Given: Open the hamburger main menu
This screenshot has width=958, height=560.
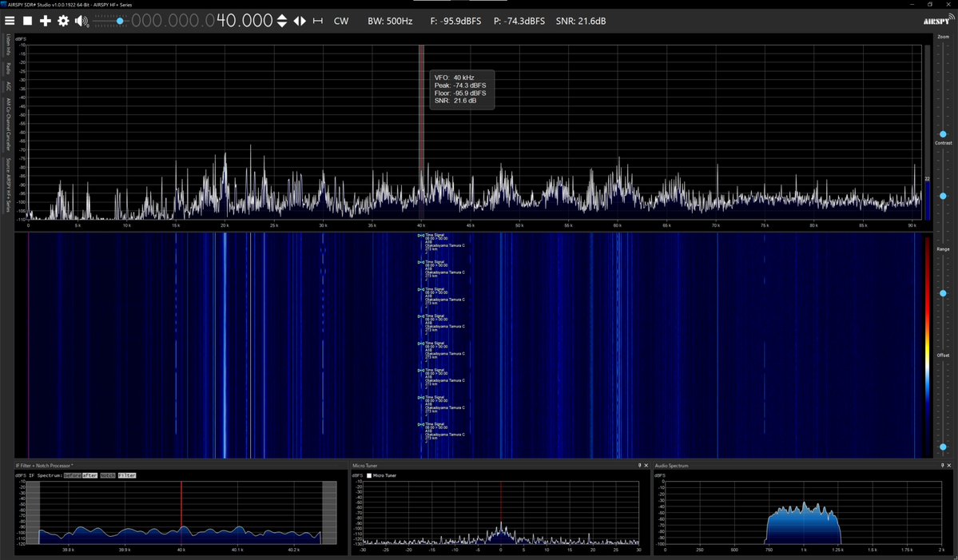Looking at the screenshot, I should point(9,21).
